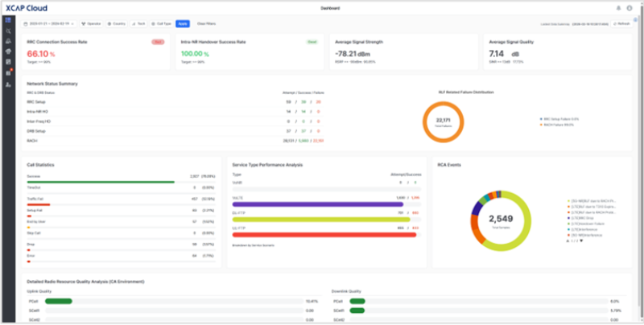Click the cloud icon in left sidebar
The width and height of the screenshot is (644, 325).
click(8, 51)
